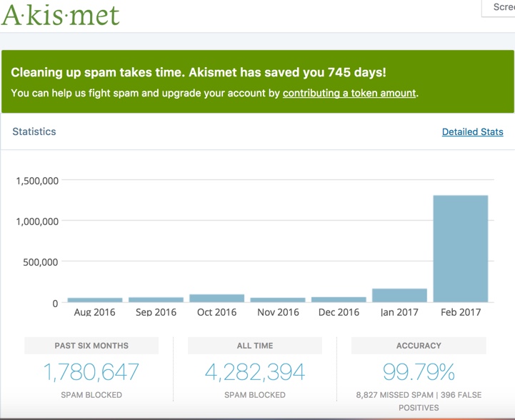Select the Jan 2017 chart bar
Viewport: 515px width, 420px height.
pos(399,295)
